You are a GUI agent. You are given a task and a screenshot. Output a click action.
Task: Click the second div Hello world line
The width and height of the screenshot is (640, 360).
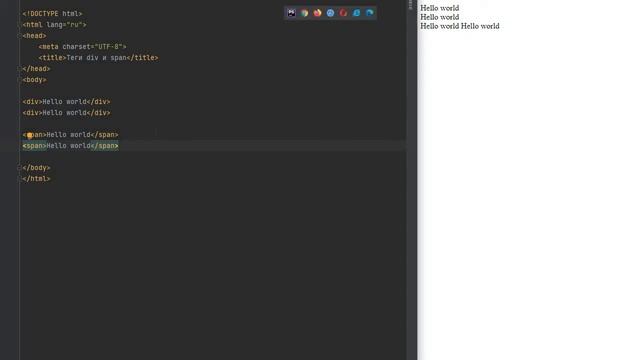pos(67,113)
